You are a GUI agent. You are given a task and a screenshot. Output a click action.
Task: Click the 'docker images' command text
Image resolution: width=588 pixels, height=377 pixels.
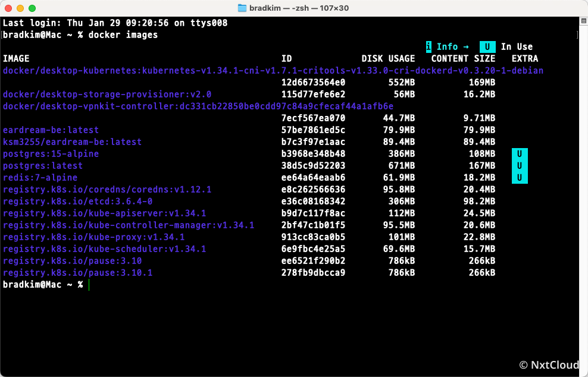[x=123, y=35]
